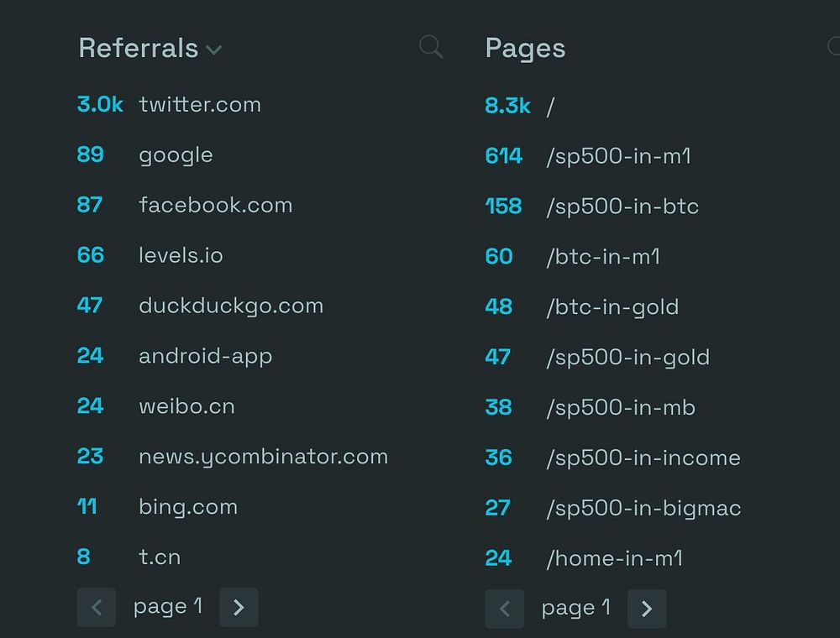Click the search icon in Referrals panel
840x638 pixels.
[x=431, y=47]
